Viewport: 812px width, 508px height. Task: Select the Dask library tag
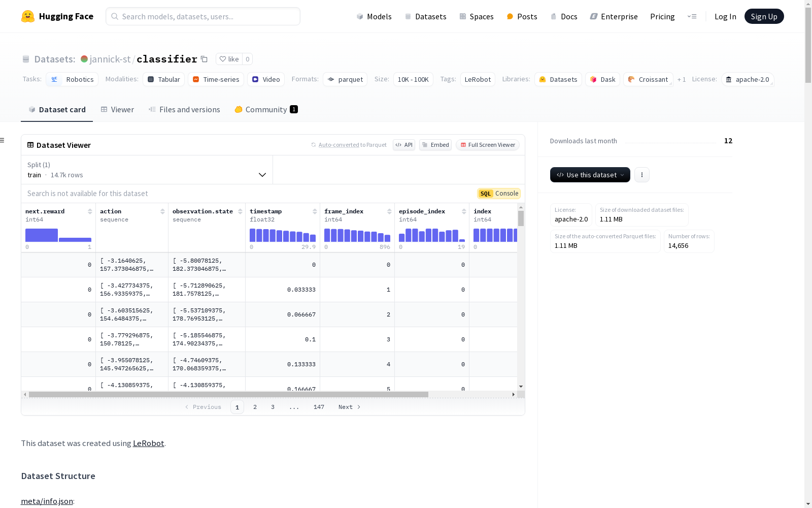pyautogui.click(x=603, y=79)
